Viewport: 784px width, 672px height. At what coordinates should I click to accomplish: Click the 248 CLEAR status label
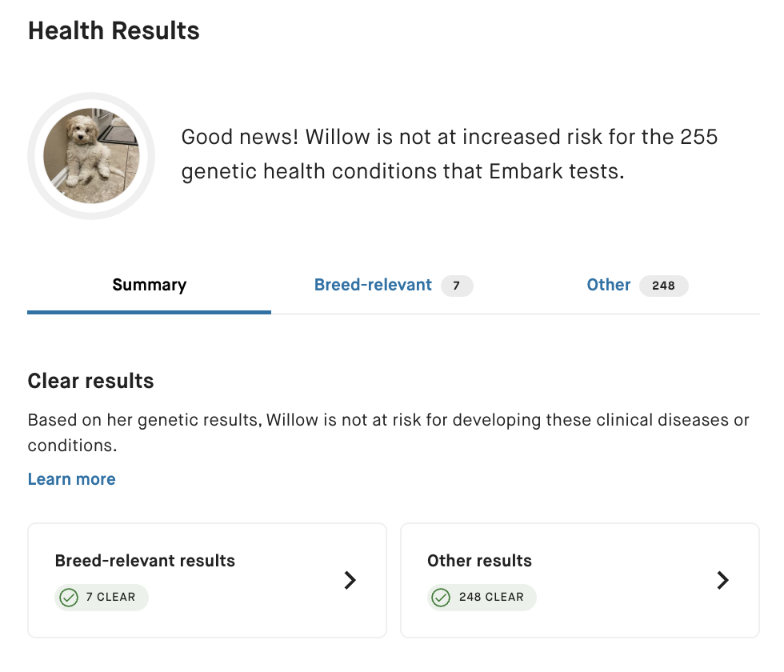tap(491, 597)
